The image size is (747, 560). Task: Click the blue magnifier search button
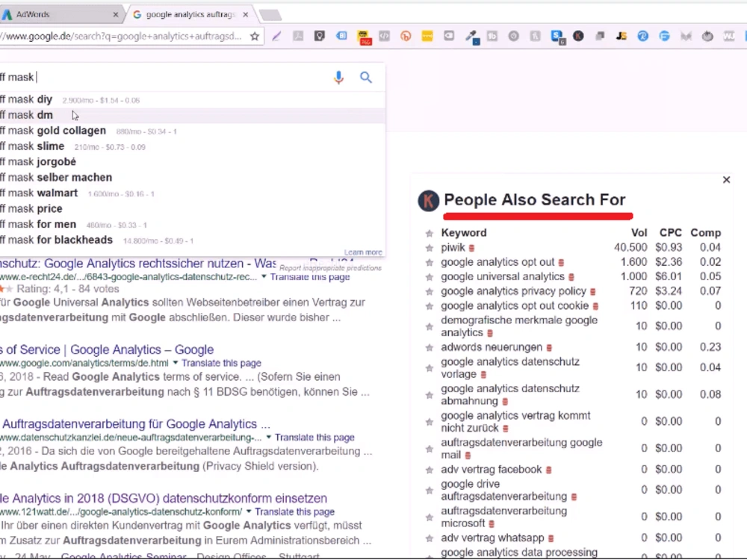tap(365, 77)
